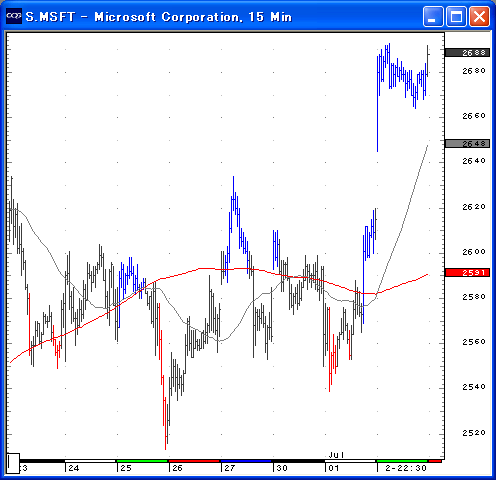Click date label 25 on time axis
496x480 pixels.
point(126,468)
